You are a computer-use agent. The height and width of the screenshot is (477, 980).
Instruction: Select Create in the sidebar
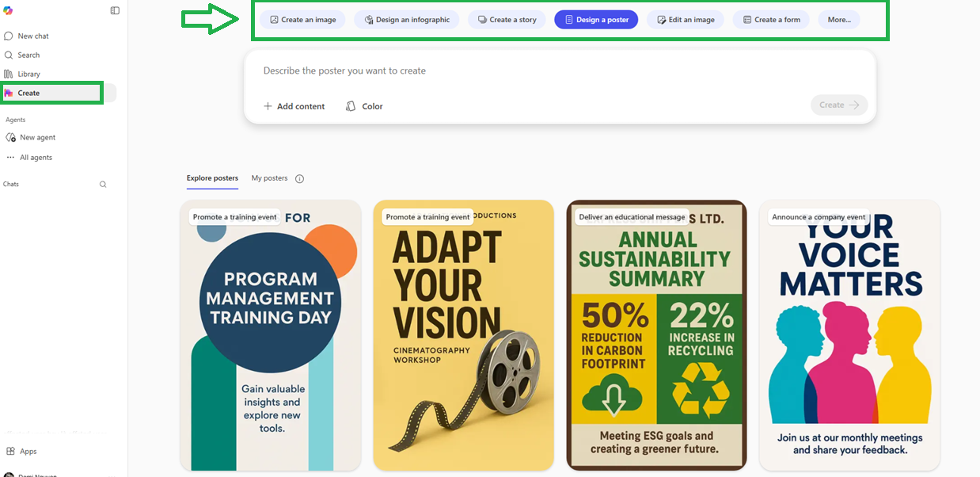[x=59, y=93]
